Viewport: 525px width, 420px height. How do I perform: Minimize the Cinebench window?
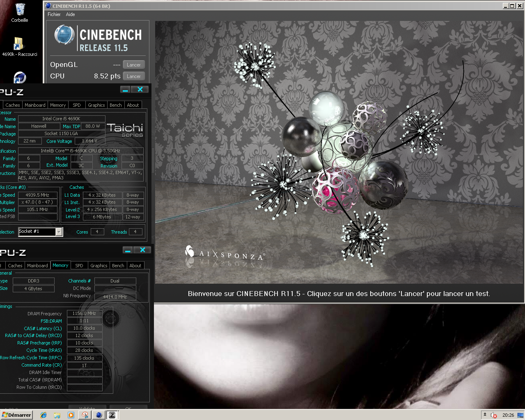pos(506,6)
